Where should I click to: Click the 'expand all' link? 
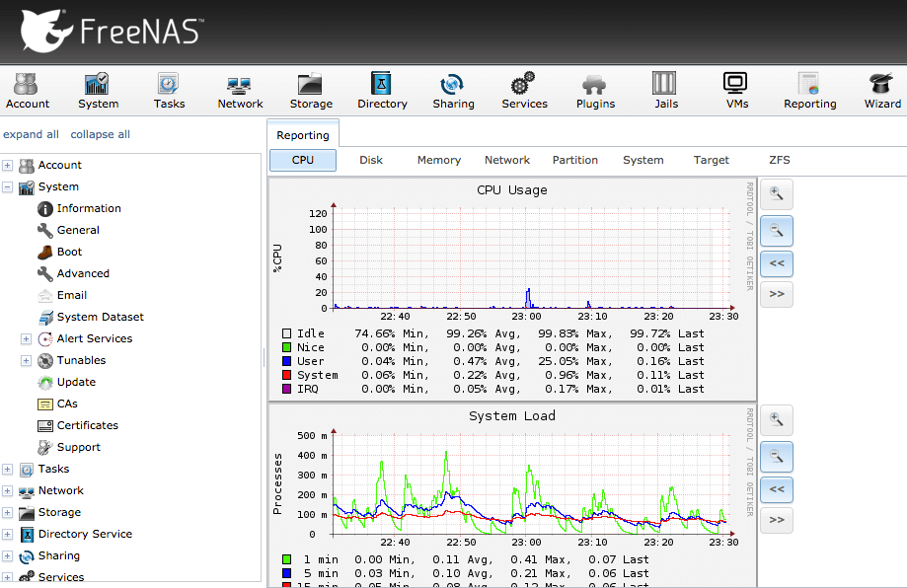coord(31,134)
